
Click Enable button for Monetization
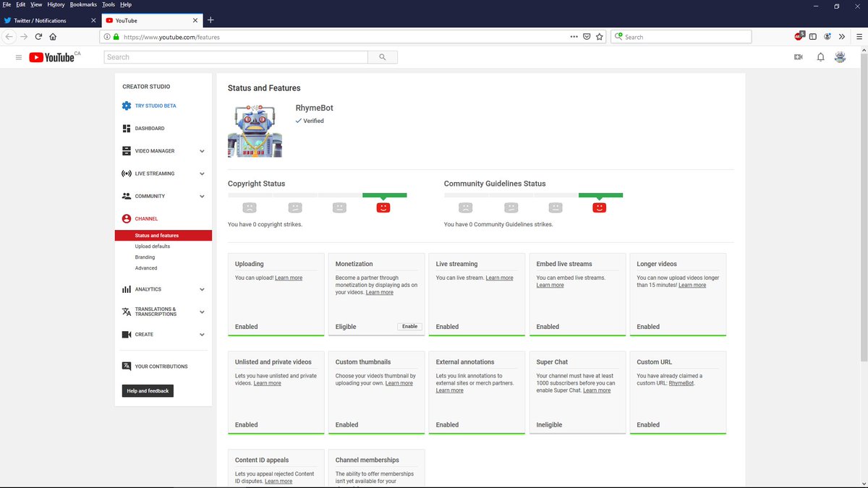410,327
